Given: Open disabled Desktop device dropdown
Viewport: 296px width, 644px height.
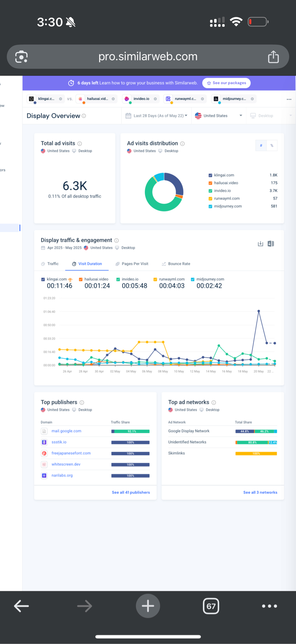Looking at the screenshot, I should click(271, 116).
